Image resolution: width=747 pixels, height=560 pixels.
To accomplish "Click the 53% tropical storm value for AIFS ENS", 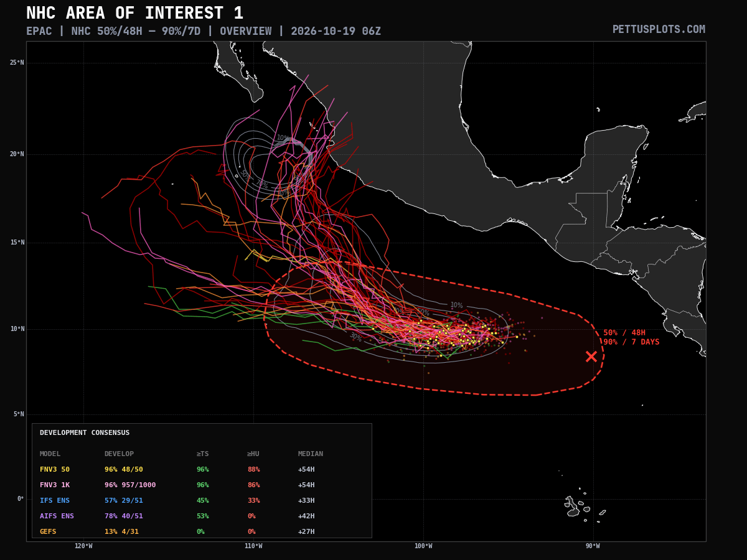I will point(203,516).
